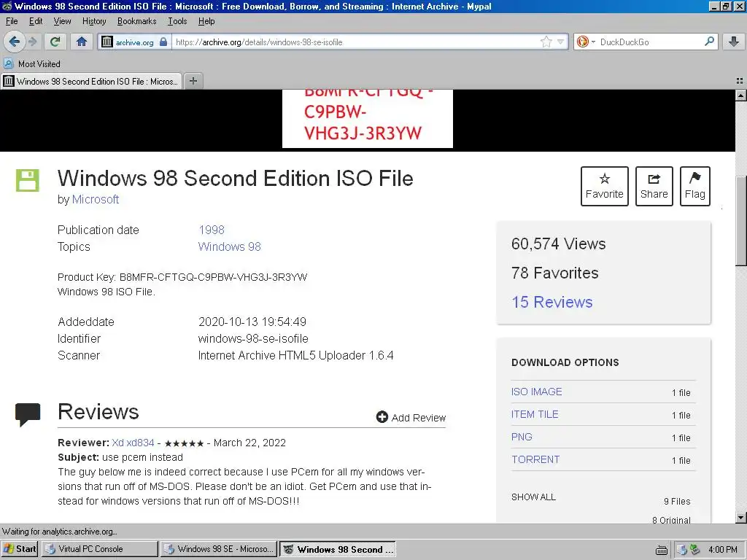747x560 pixels.
Task: Open the View menu
Action: (x=62, y=21)
